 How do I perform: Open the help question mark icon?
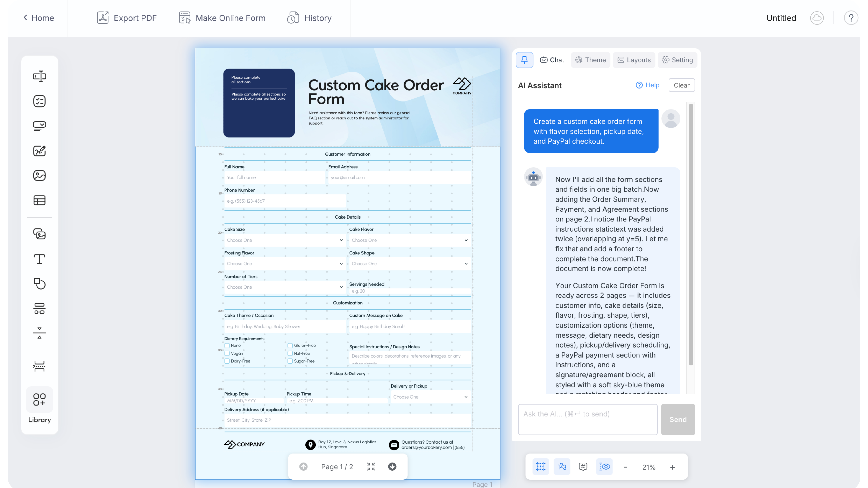(x=851, y=18)
